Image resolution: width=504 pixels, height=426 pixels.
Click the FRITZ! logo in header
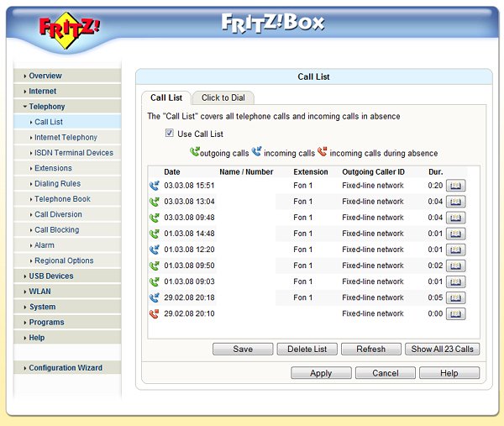coord(69,26)
